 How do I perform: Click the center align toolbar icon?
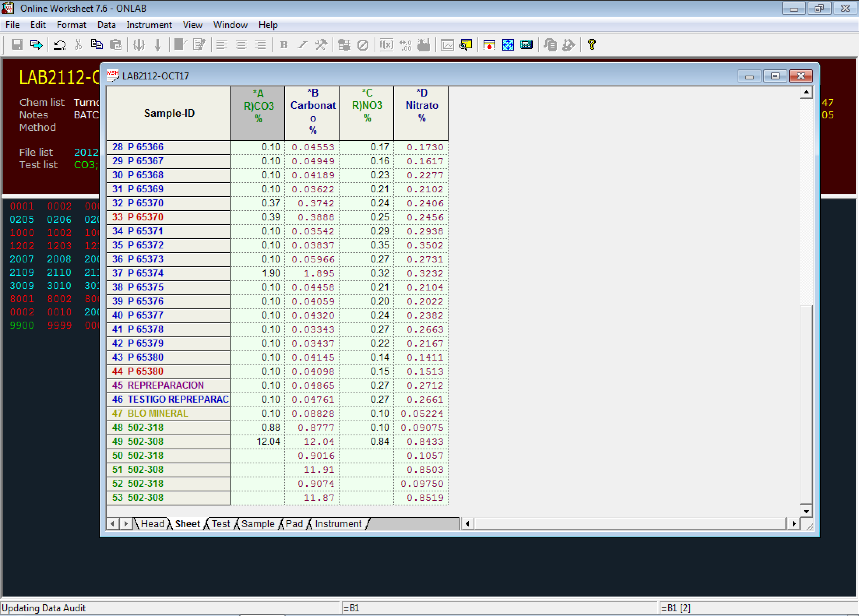[x=241, y=45]
